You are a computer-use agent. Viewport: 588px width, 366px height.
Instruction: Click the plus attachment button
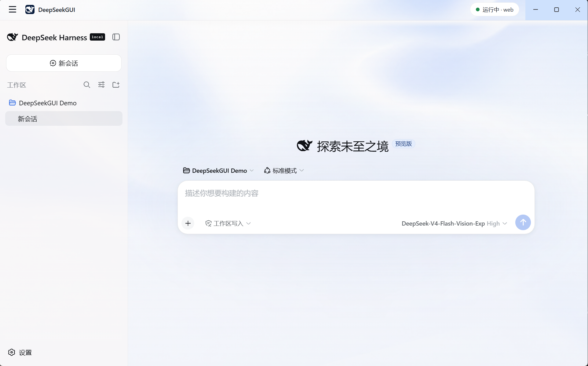[188, 223]
